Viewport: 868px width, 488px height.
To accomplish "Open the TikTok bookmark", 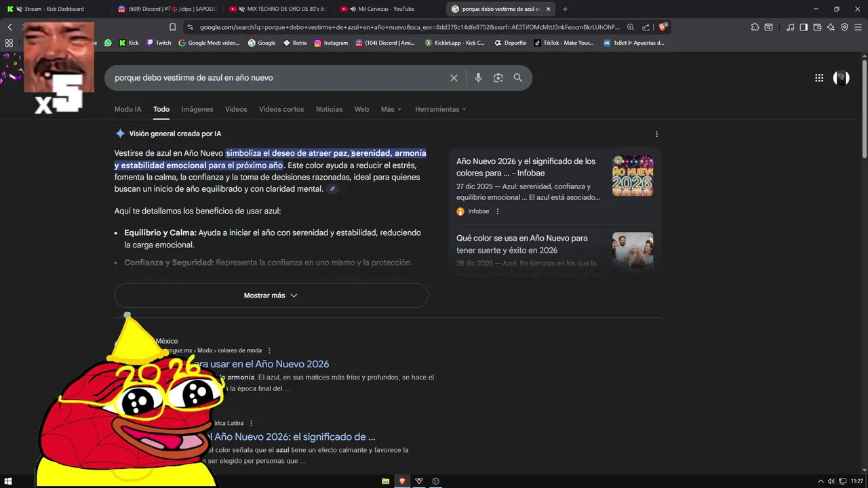I will click(x=564, y=43).
